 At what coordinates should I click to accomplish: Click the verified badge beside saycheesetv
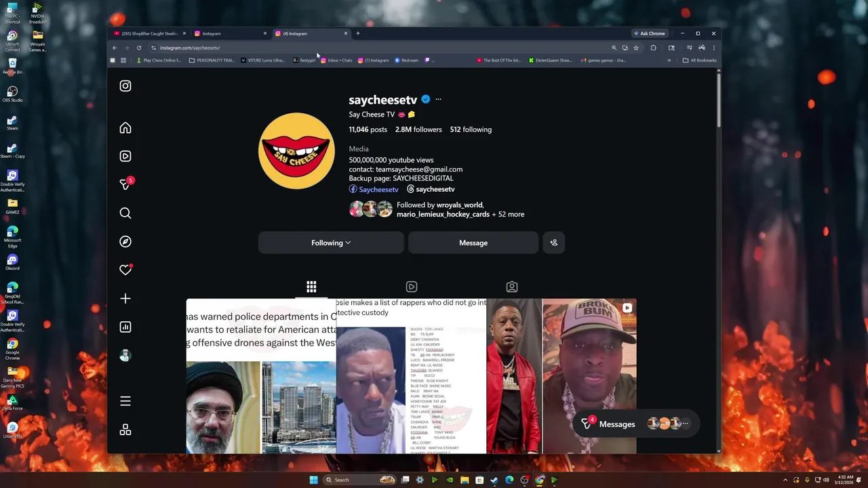426,100
